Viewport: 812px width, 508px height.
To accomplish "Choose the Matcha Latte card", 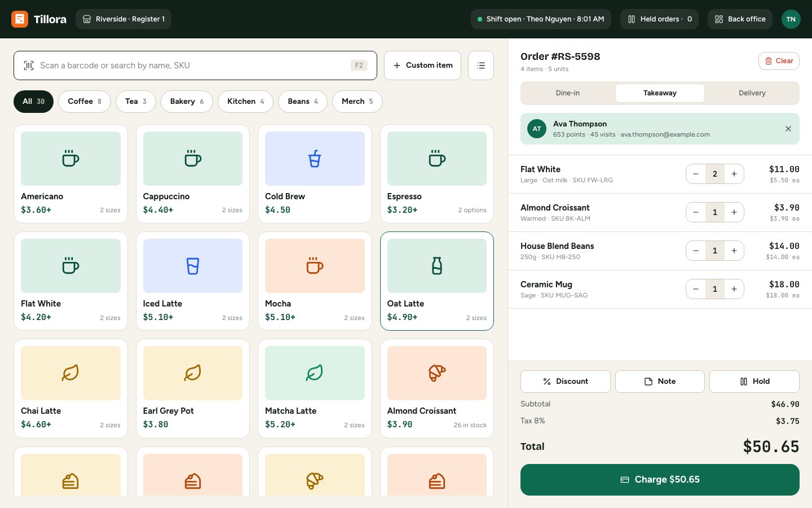I will click(x=315, y=388).
